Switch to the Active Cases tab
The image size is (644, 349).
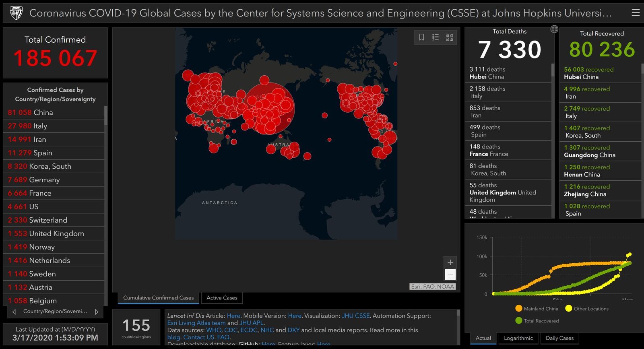tap(222, 298)
